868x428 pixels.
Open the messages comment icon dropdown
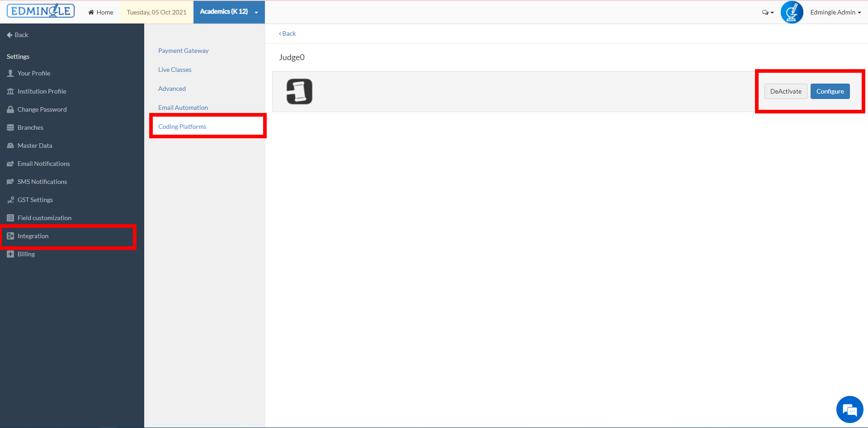(768, 12)
